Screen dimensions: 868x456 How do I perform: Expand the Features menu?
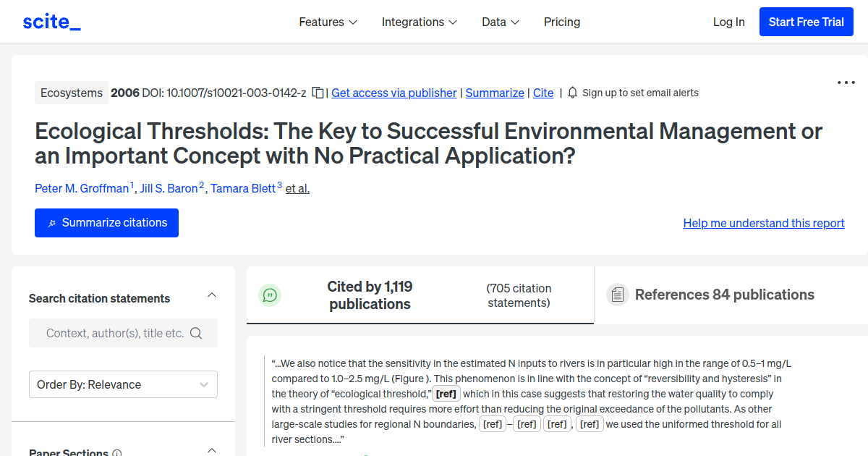click(x=328, y=22)
